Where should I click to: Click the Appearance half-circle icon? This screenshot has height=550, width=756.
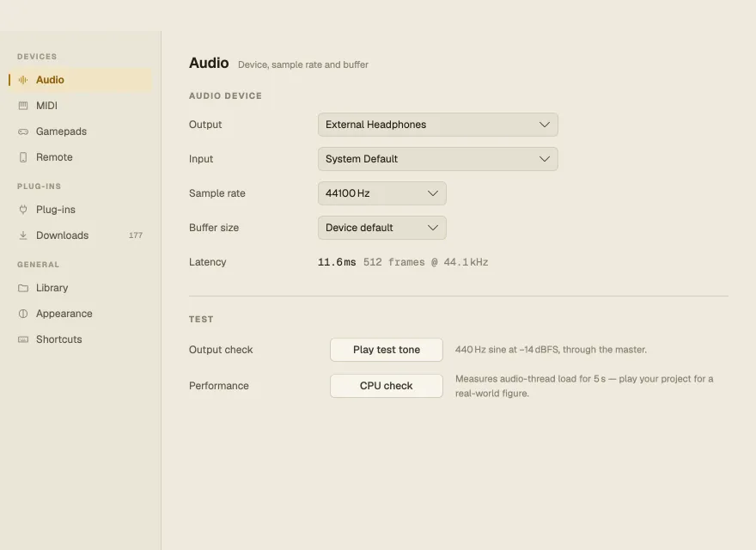(22, 314)
